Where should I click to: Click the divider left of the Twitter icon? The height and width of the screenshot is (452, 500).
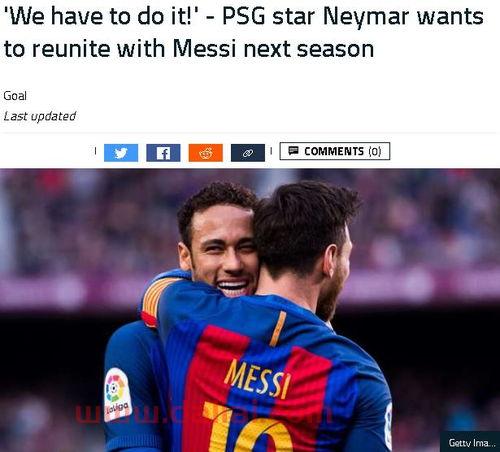(x=95, y=151)
